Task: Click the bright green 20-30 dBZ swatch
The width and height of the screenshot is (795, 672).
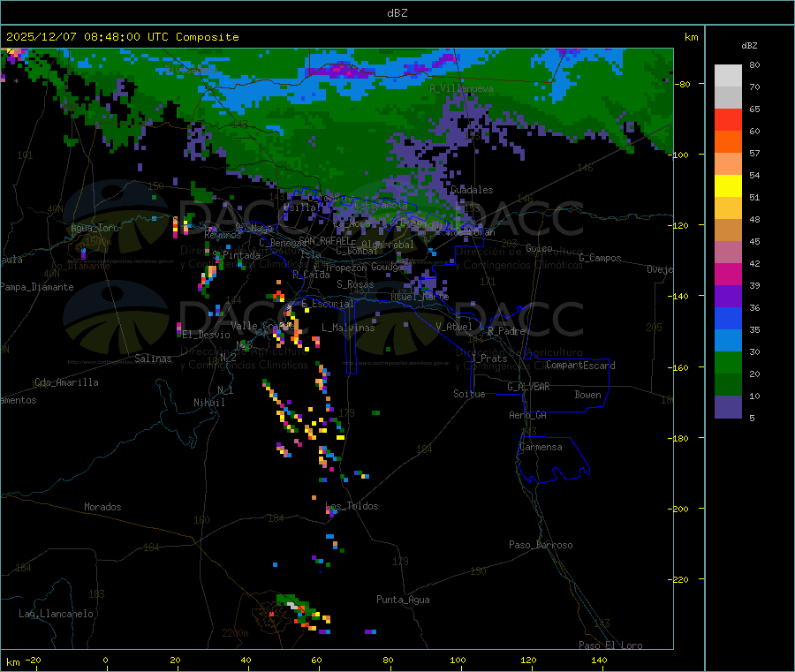Action: coord(728,362)
